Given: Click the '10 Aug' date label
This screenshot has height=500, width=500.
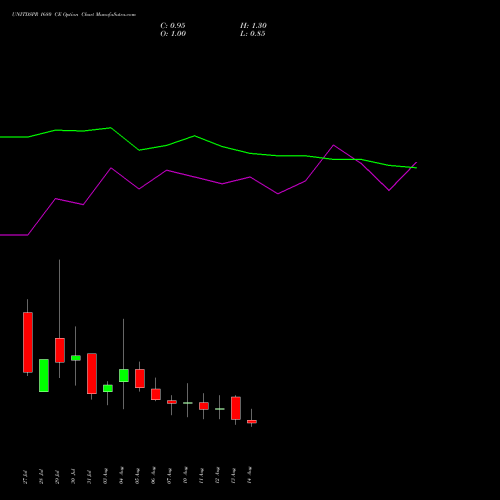Looking at the screenshot, I should (185, 476).
